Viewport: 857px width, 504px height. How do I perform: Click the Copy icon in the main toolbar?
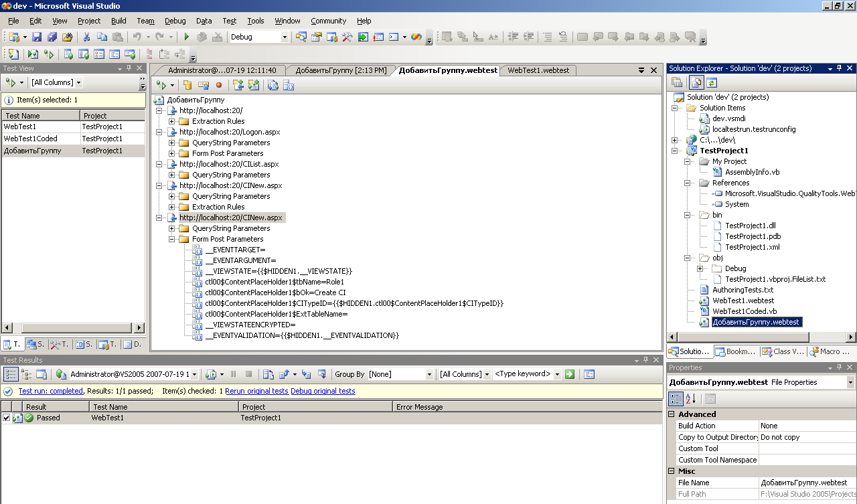102,37
